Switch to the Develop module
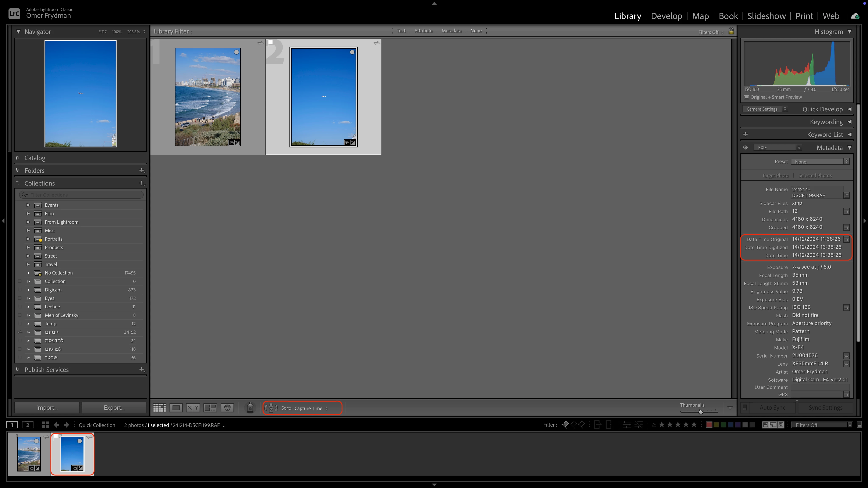This screenshot has width=868, height=488. pyautogui.click(x=666, y=16)
